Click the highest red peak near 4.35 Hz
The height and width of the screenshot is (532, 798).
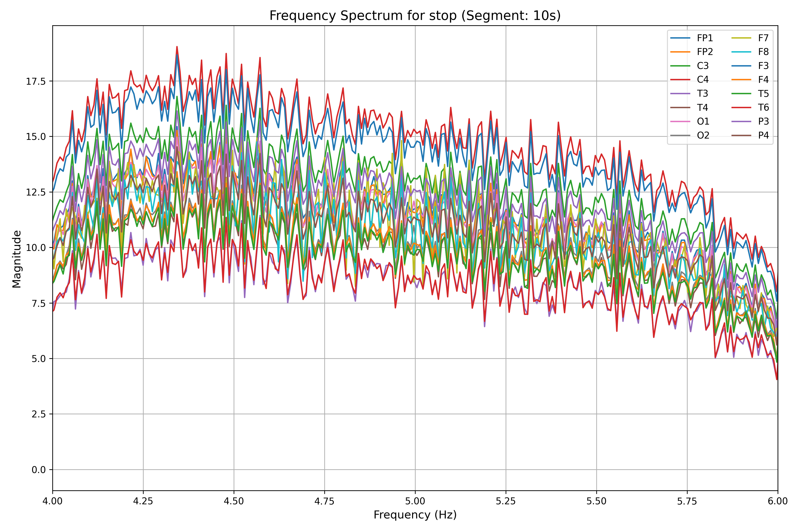point(177,46)
